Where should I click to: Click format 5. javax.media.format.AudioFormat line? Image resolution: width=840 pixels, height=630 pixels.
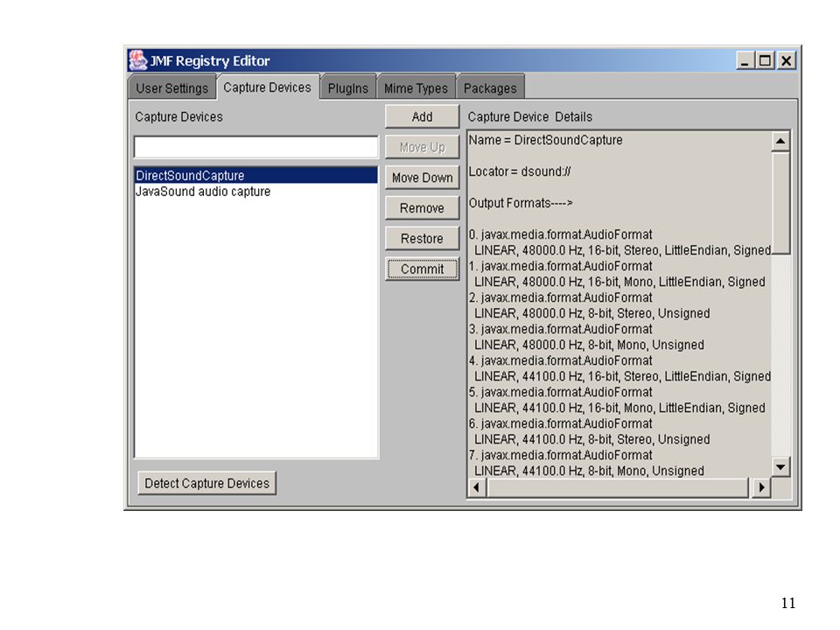(x=560, y=392)
